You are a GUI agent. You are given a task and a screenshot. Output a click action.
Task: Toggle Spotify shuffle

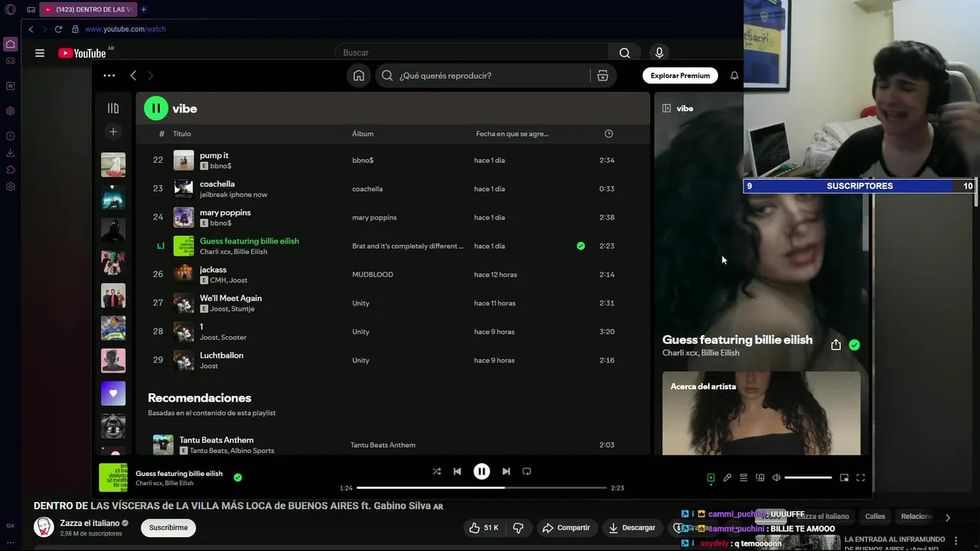coord(436,471)
